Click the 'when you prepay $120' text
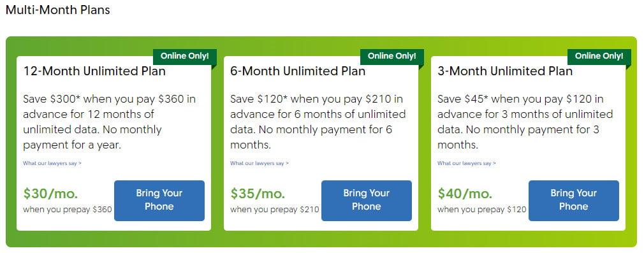 tap(482, 210)
